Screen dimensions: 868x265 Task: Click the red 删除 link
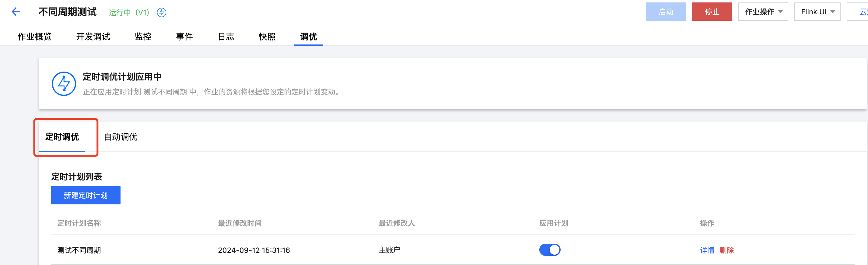click(x=726, y=250)
